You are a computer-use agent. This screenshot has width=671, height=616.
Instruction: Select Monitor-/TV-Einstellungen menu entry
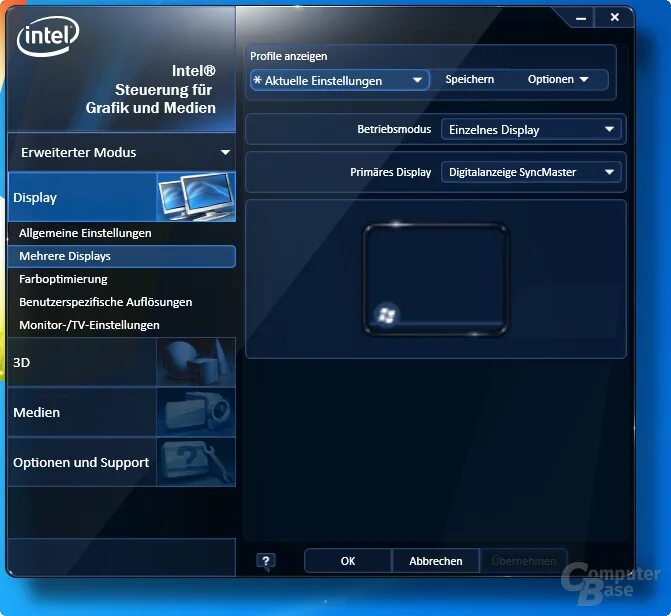tap(122, 325)
